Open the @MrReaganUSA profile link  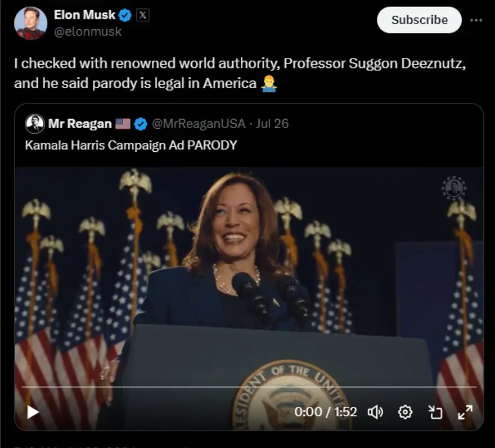pyautogui.click(x=199, y=124)
